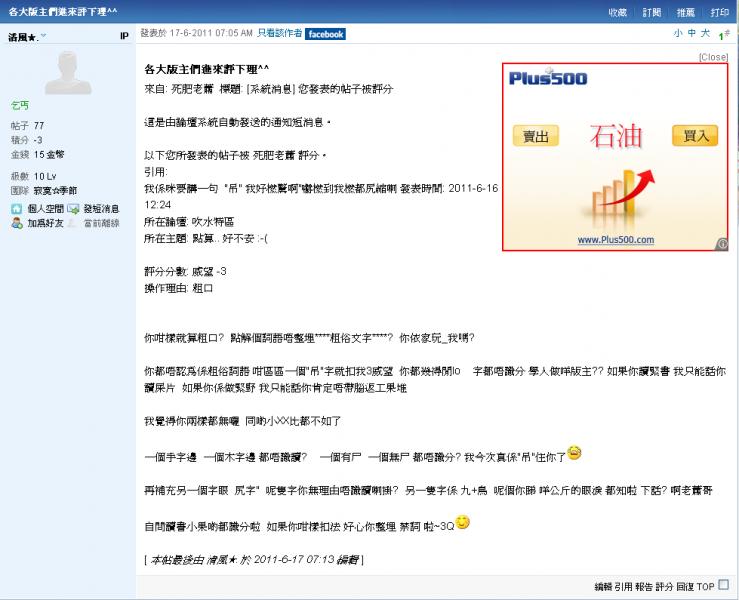This screenshot has height=600, width=739.
Task: Click 報告 to report the post
Action: tap(643, 587)
